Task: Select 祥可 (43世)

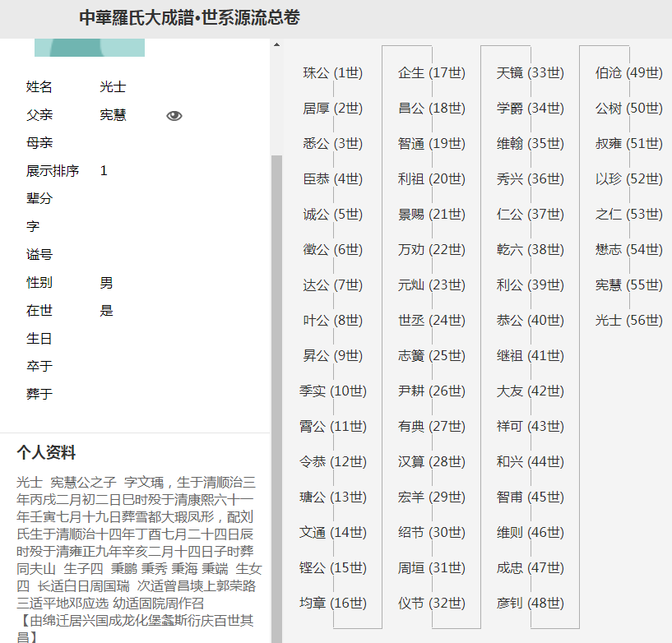Action: [531, 427]
